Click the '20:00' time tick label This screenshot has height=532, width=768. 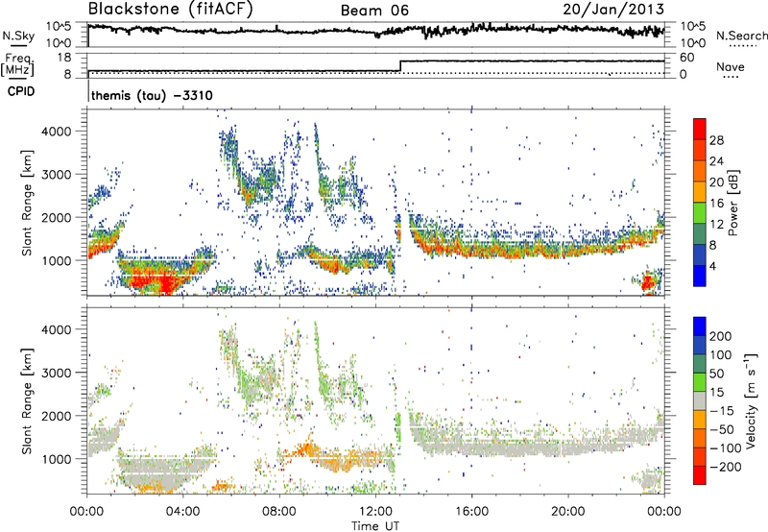click(x=568, y=512)
